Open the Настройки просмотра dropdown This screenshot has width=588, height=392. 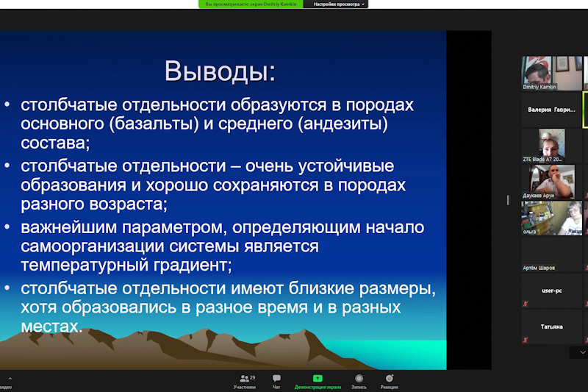point(338,4)
